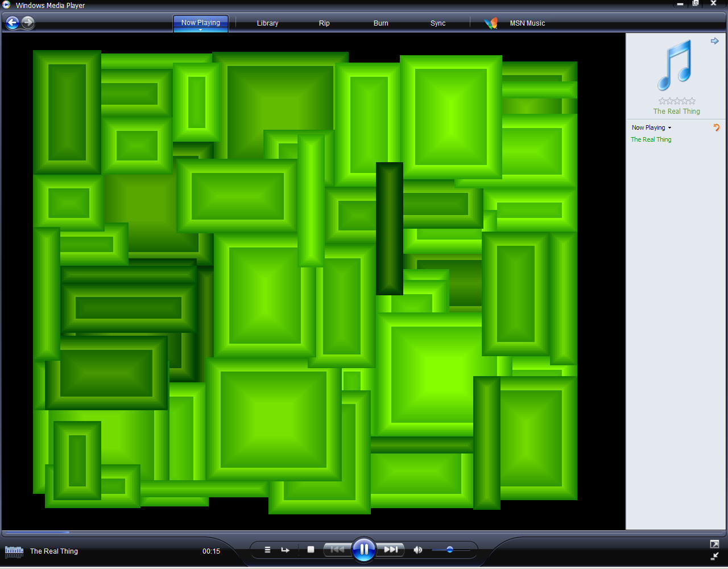Click the seek bar above the controls
This screenshot has width=728, height=569.
[364, 533]
